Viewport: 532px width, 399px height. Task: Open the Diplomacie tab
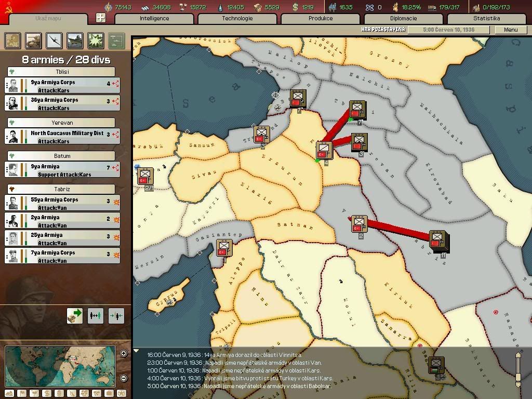tap(403, 19)
